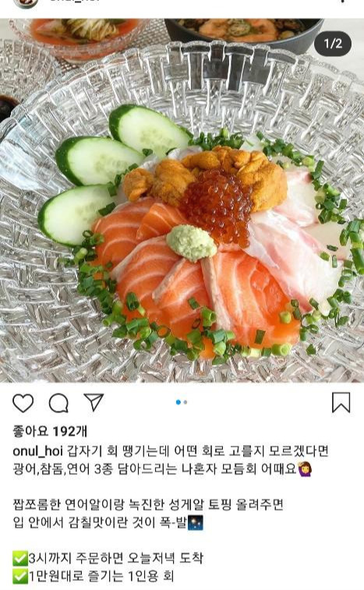364x590 pixels.
Task: Tap the green check before 1만원대로 즐기는
Action: [x=20, y=576]
